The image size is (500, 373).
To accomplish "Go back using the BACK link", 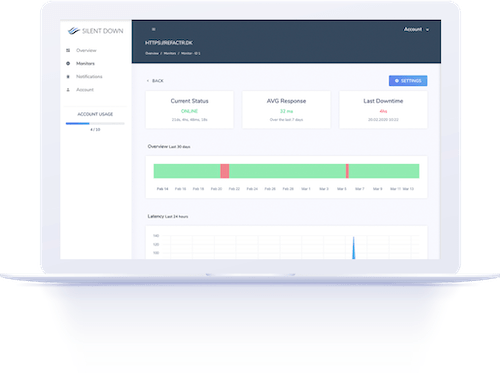I will click(155, 81).
